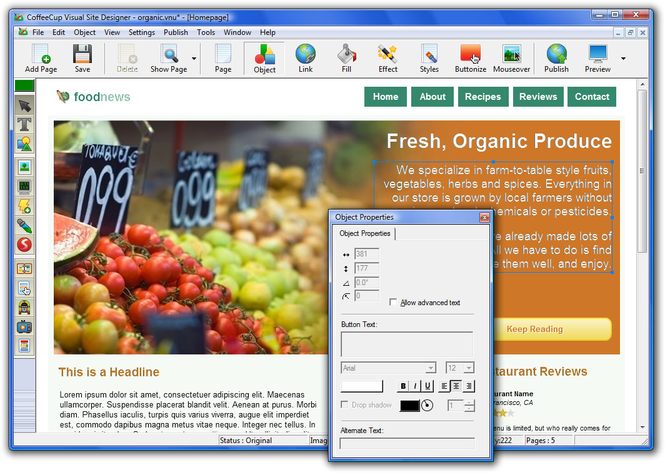Click the white text color swatch
The width and height of the screenshot is (665, 473).
362,386
